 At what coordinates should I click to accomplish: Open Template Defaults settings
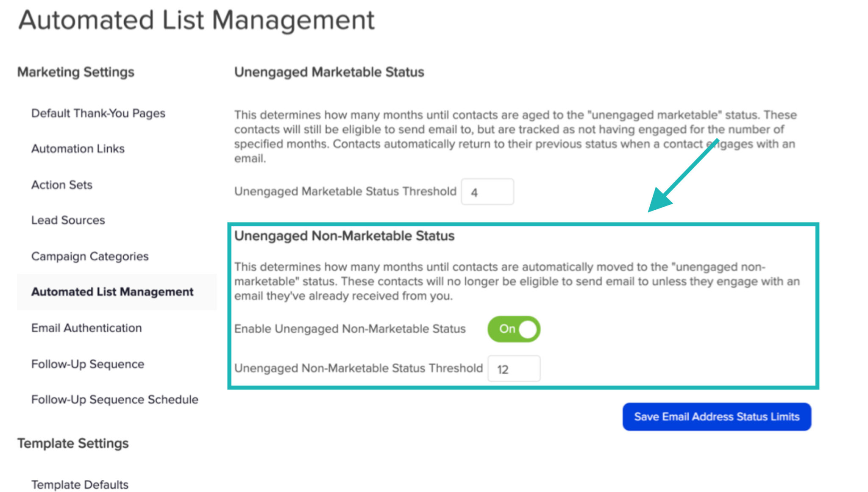tap(80, 484)
